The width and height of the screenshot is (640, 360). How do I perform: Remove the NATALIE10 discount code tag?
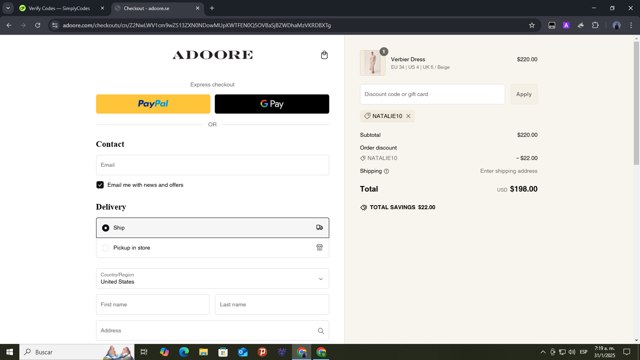tap(408, 116)
